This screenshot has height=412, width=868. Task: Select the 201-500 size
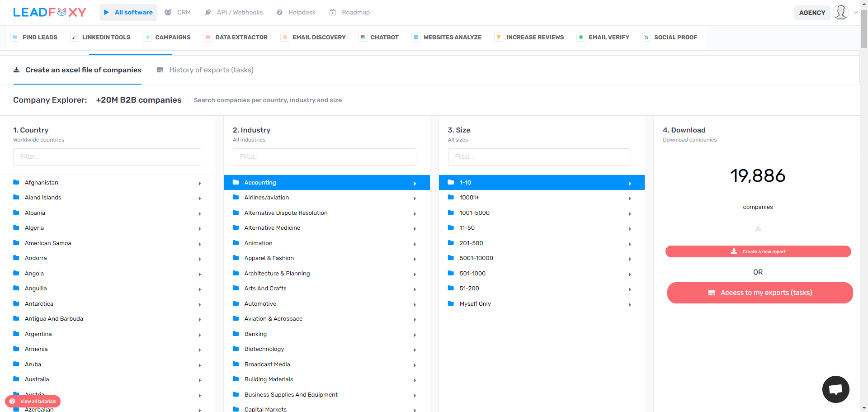tap(542, 243)
